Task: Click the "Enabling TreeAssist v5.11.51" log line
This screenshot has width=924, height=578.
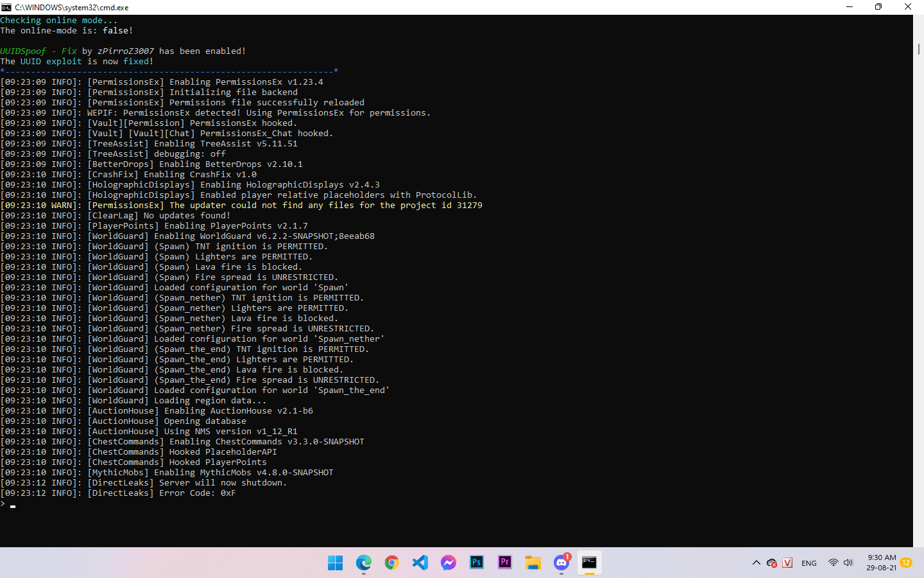Action: (x=149, y=144)
